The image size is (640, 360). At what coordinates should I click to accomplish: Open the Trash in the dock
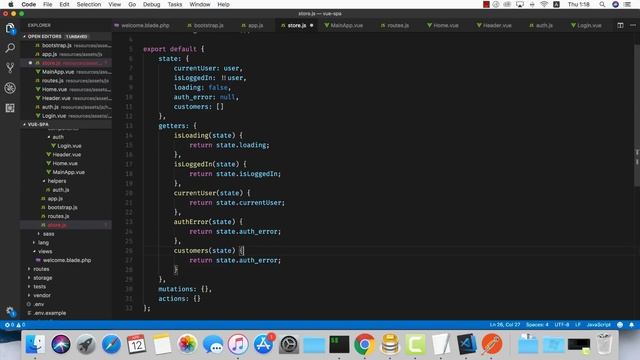point(604,344)
